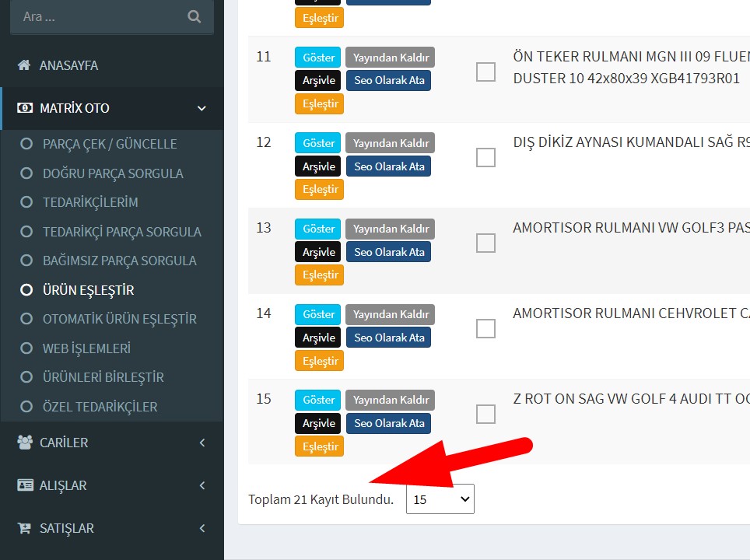Select the checkbox for row 15

click(485, 415)
